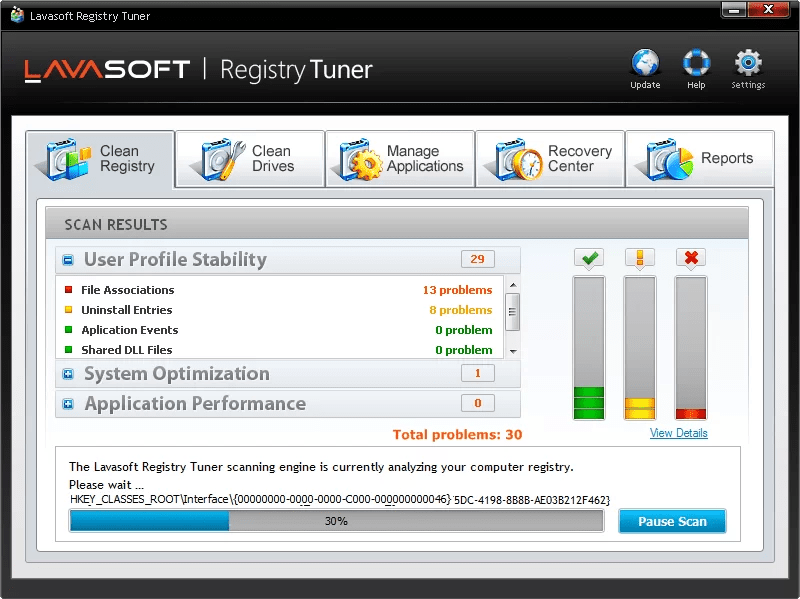800x599 pixels.
Task: Switch to the Clean Registry tab label
Action: pos(127,158)
